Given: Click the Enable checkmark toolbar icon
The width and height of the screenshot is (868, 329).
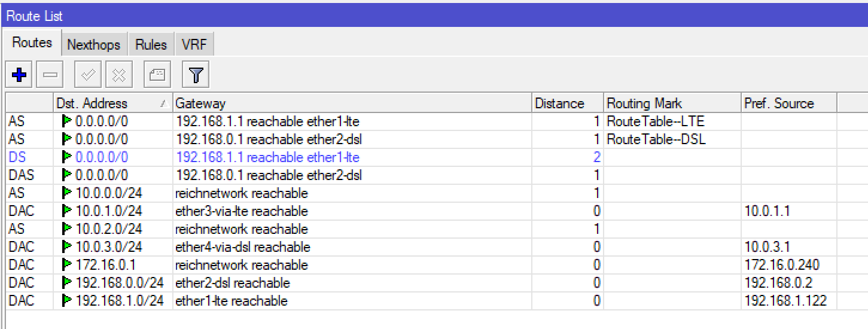Looking at the screenshot, I should pyautogui.click(x=88, y=75).
